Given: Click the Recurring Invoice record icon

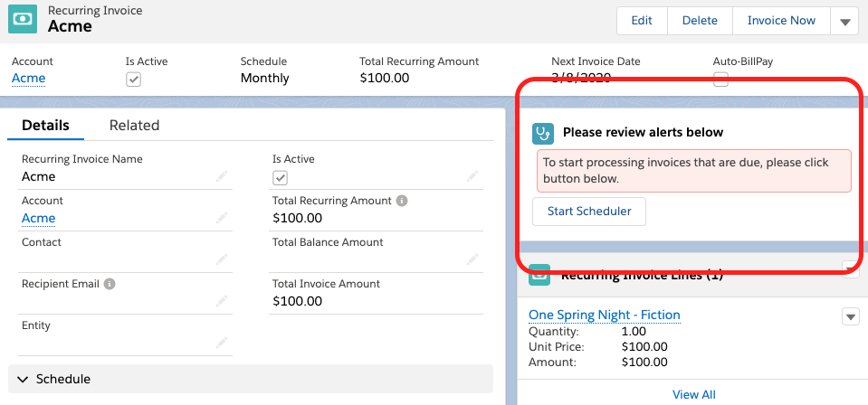Looking at the screenshot, I should pos(24,20).
